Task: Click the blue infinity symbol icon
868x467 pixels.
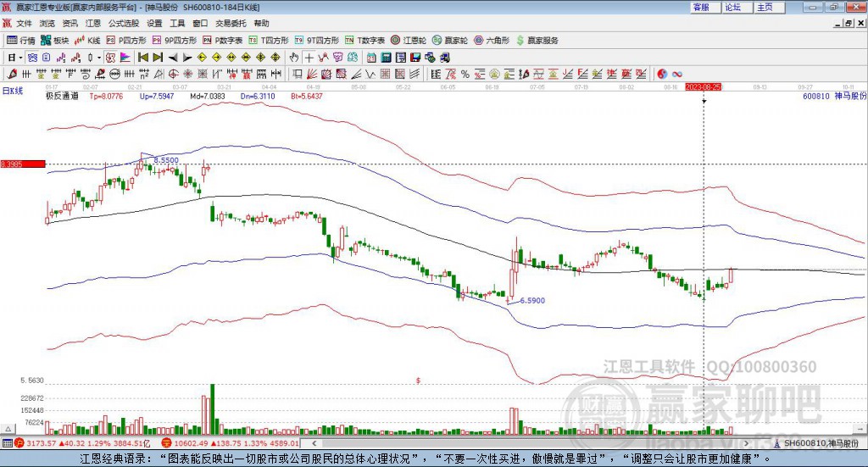Action: [x=677, y=74]
